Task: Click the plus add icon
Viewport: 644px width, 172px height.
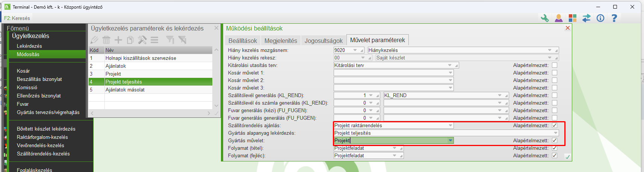Action: [118, 40]
